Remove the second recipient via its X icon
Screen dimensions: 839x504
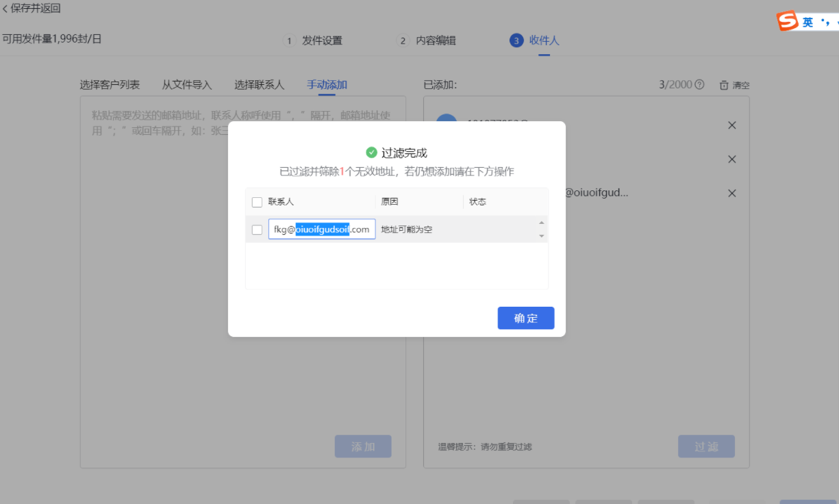731,159
